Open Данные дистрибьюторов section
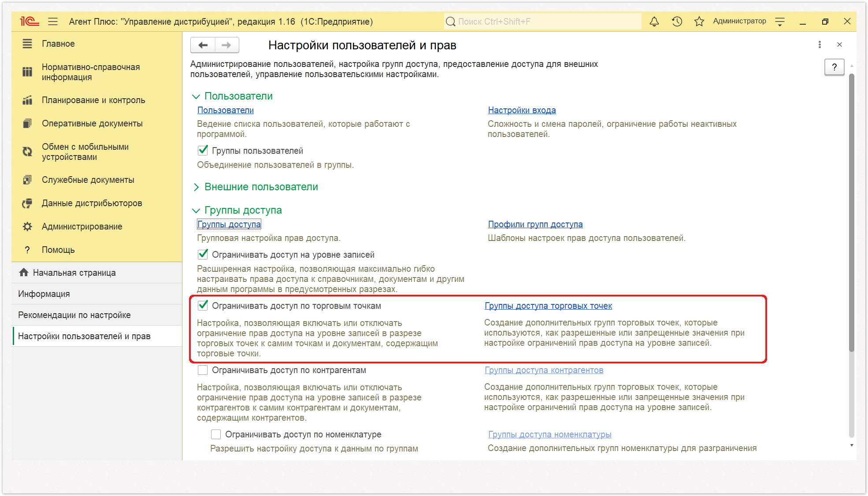868x496 pixels. (96, 203)
